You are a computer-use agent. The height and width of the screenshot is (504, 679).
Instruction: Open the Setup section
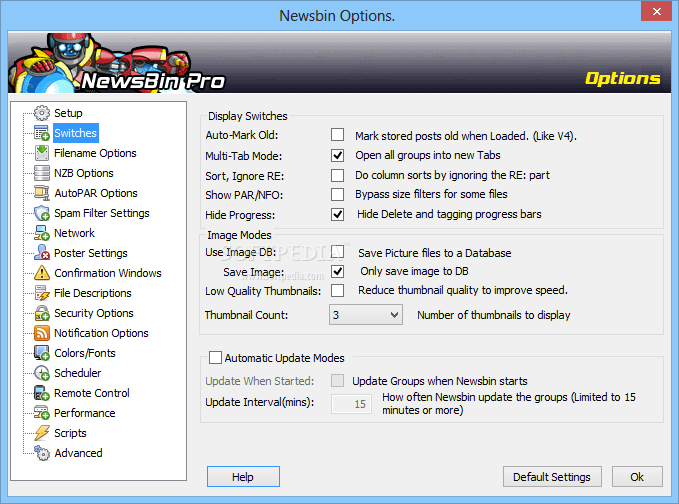68,113
